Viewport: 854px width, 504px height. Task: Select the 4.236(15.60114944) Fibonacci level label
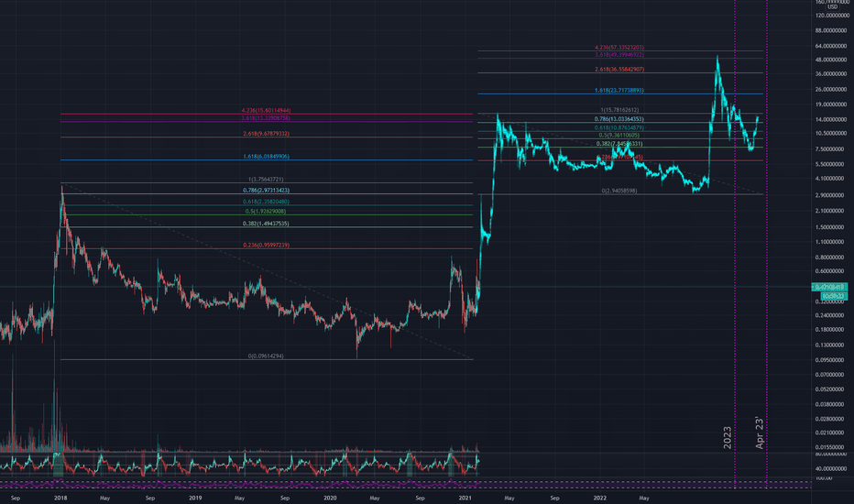(266, 111)
